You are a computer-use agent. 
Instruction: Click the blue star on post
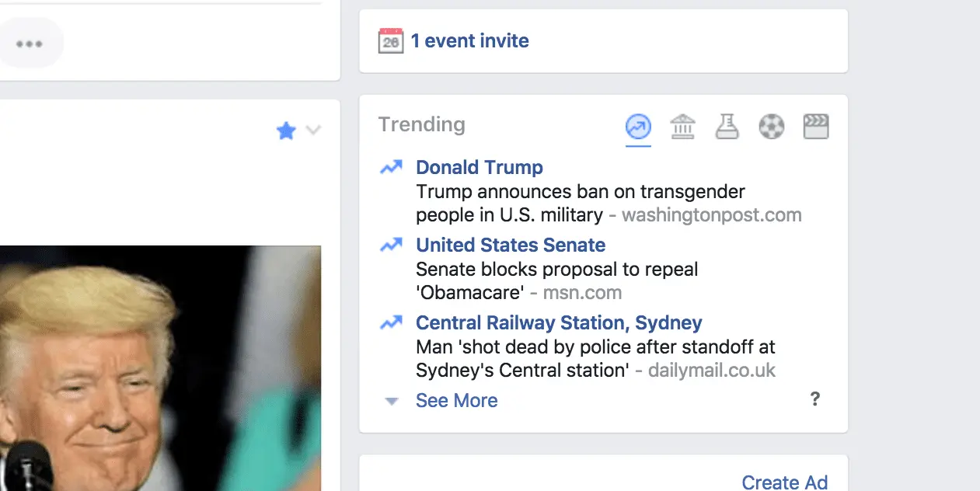click(x=286, y=131)
